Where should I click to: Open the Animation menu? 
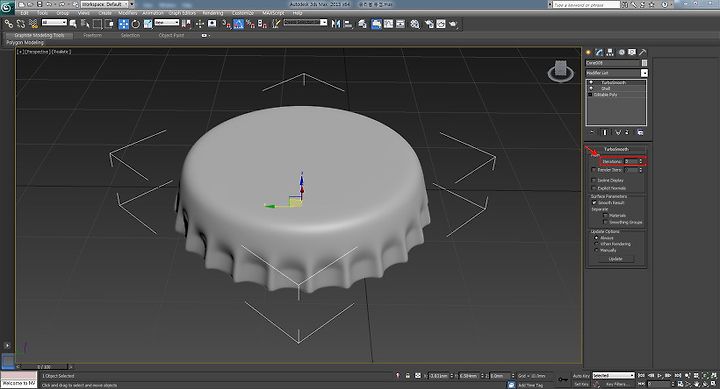tap(152, 13)
